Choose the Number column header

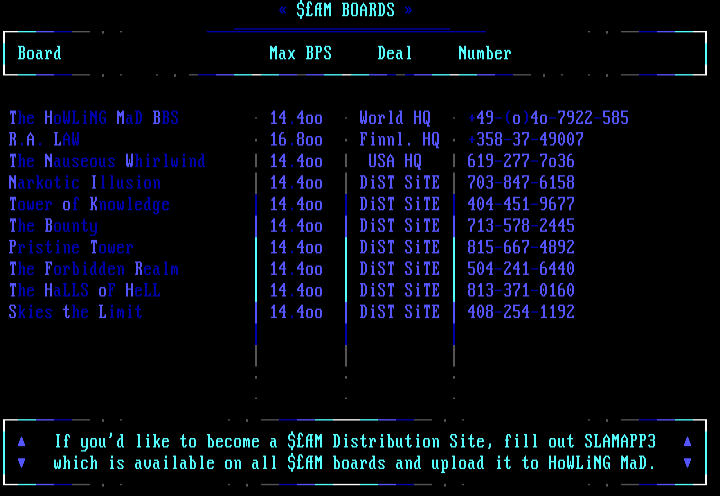click(x=485, y=53)
